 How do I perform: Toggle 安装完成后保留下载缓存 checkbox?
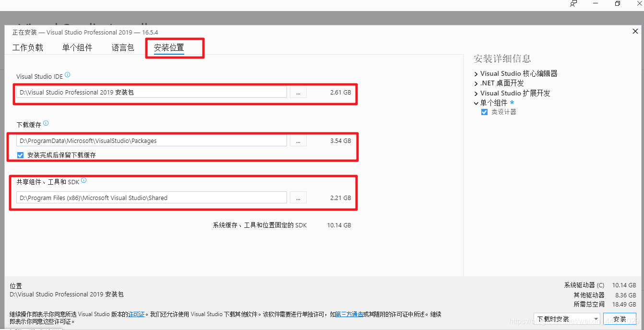click(x=20, y=155)
